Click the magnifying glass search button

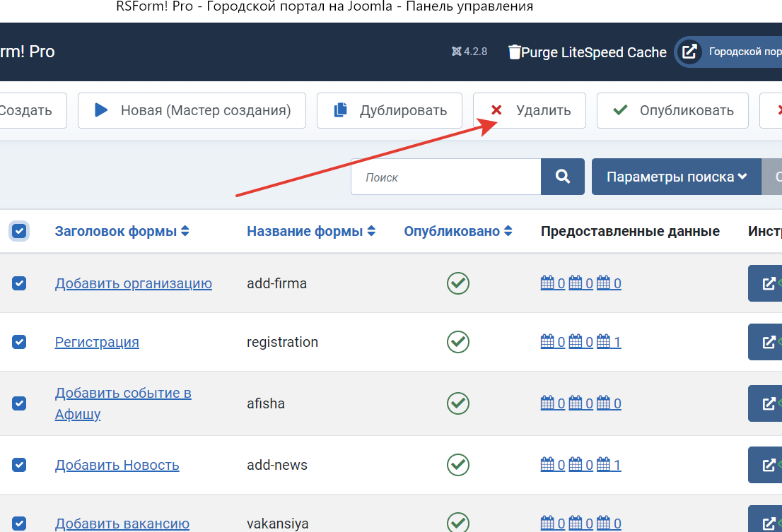[563, 177]
